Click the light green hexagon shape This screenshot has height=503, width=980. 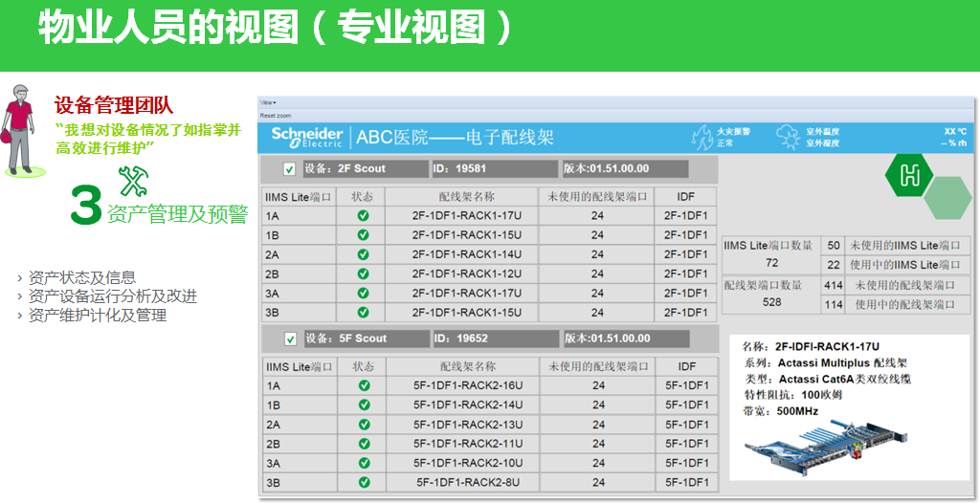[947, 198]
